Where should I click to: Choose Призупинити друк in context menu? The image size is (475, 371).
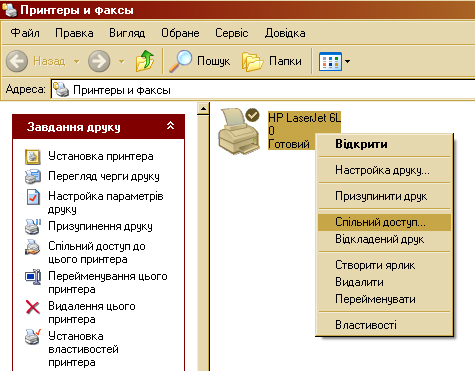click(x=384, y=196)
